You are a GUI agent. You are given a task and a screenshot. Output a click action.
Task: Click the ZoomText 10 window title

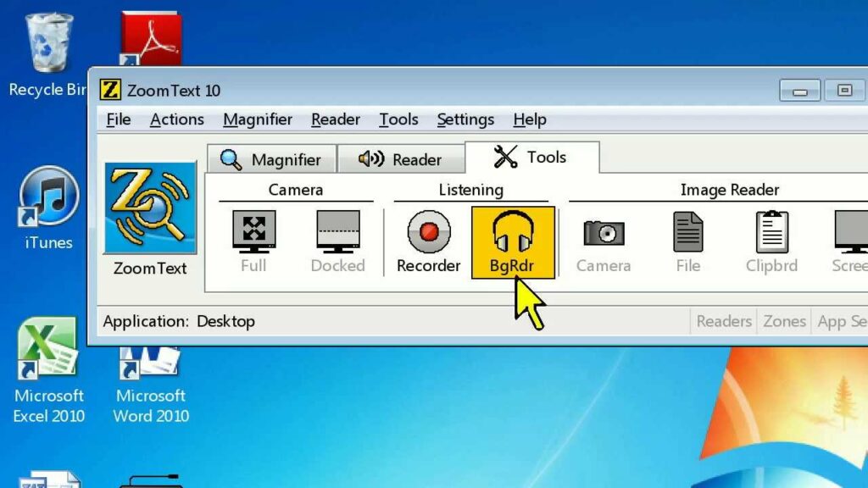[x=174, y=90]
